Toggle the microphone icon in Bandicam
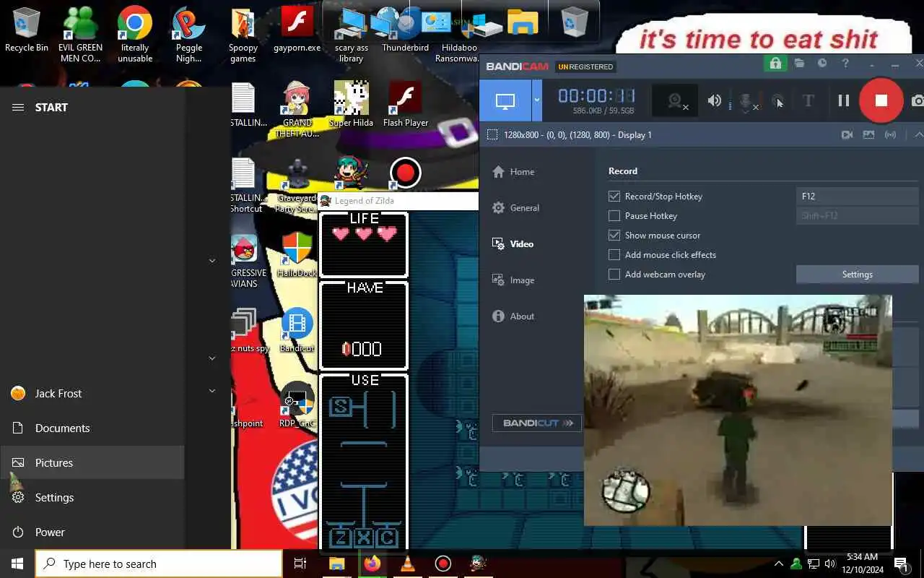The image size is (924, 578). [747, 101]
